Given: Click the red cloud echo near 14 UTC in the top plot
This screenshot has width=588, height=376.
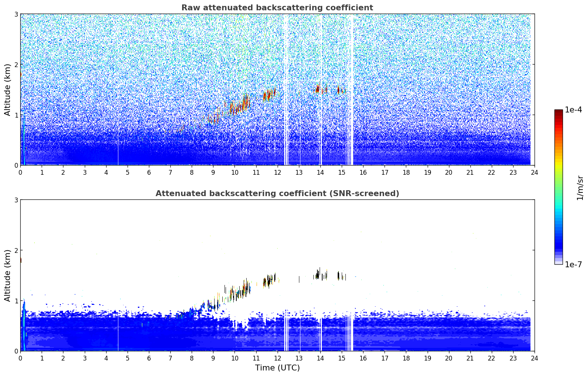Looking at the screenshot, I should tap(317, 89).
